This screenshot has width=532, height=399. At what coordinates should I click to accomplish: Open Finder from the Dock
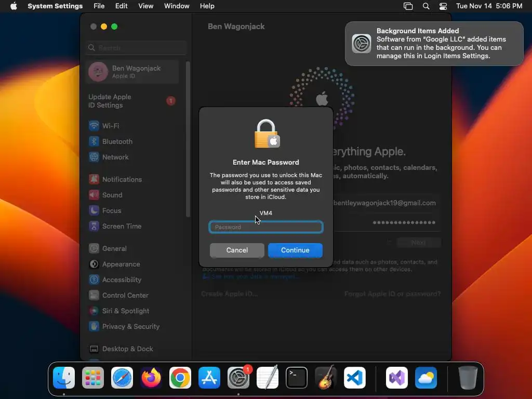(x=64, y=378)
